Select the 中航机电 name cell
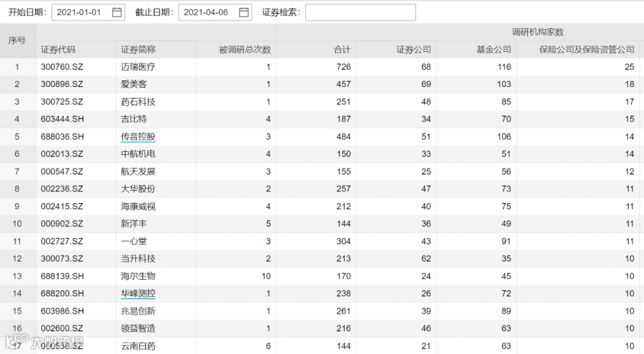644x354 pixels. (138, 154)
